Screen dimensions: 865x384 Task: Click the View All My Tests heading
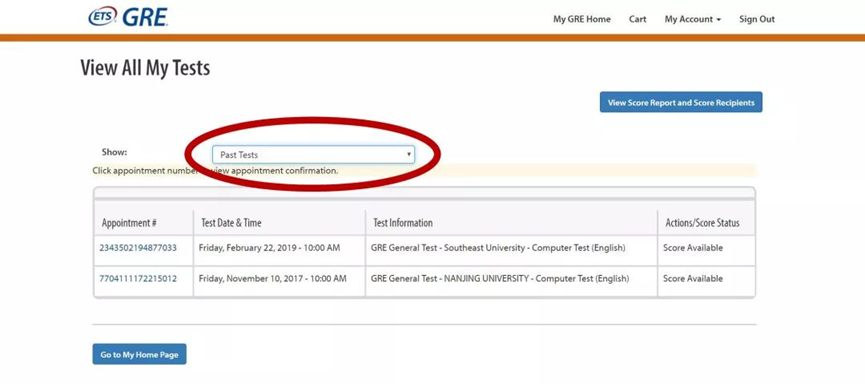coord(145,68)
